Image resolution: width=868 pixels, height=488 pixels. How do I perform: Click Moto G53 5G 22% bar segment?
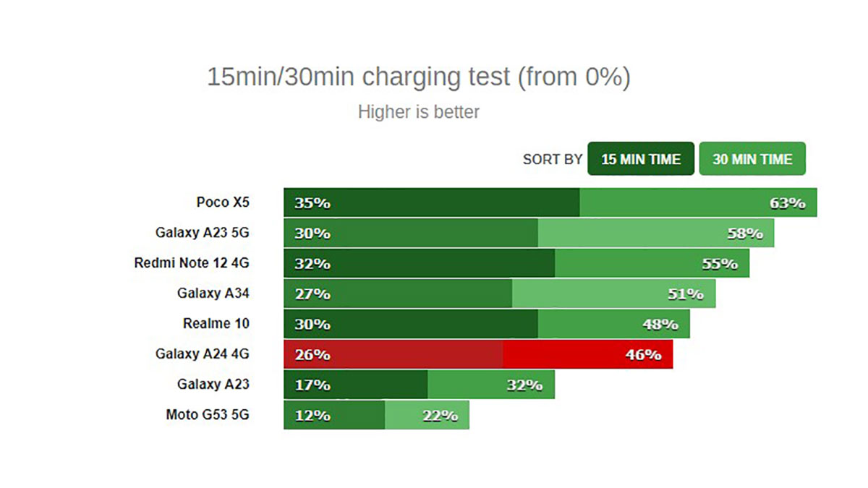[x=427, y=415]
